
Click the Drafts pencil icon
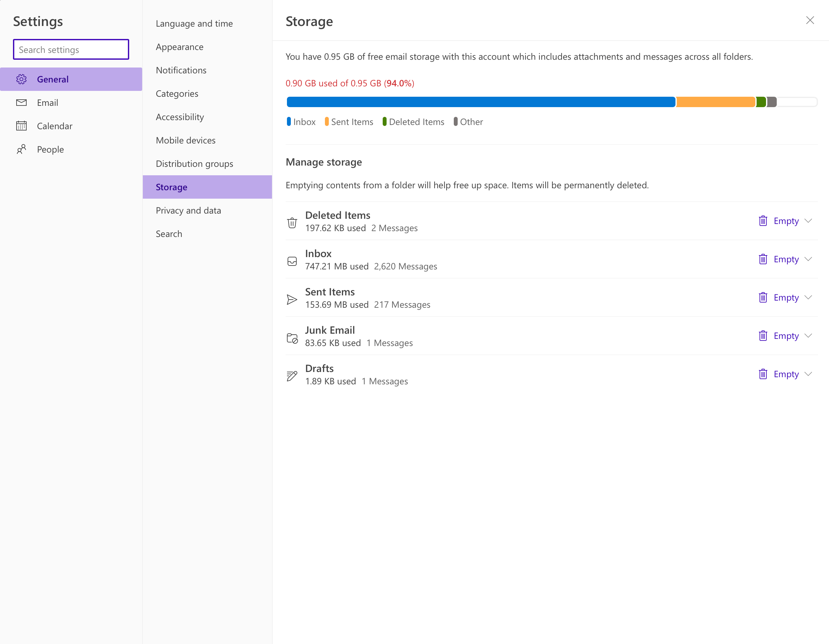292,376
